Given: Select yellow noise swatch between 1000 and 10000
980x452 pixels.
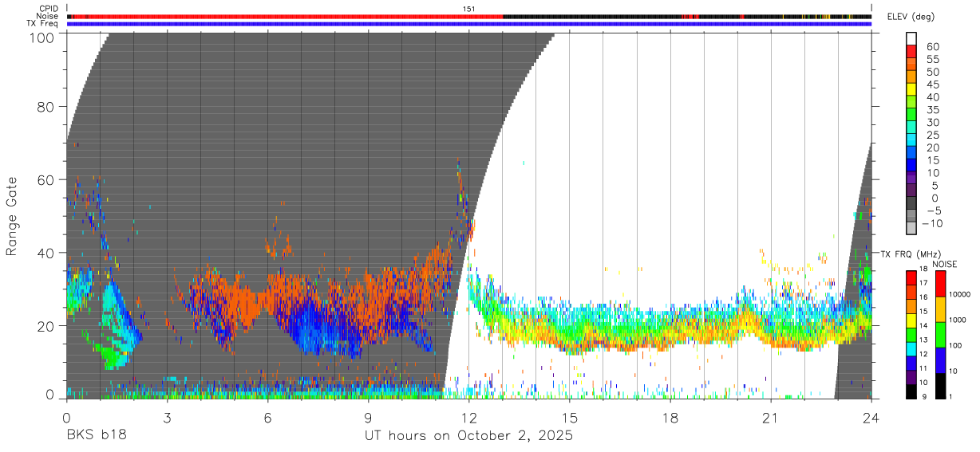Looking at the screenshot, I should coord(941,309).
